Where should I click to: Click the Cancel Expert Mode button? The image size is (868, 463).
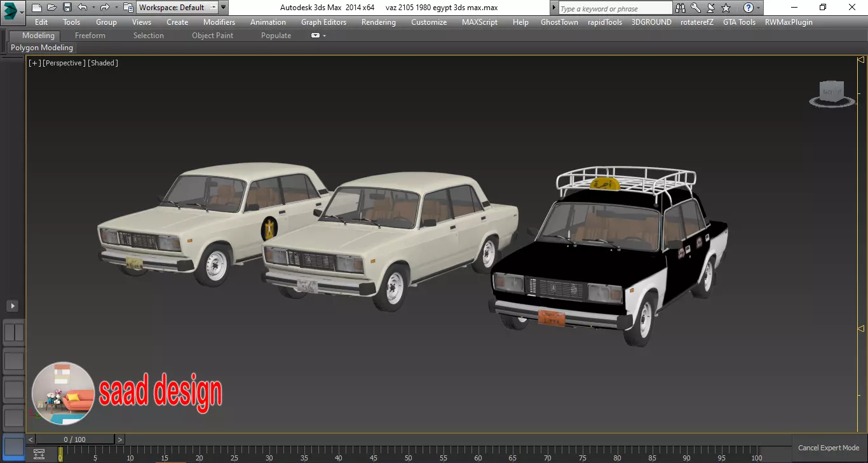pos(829,448)
